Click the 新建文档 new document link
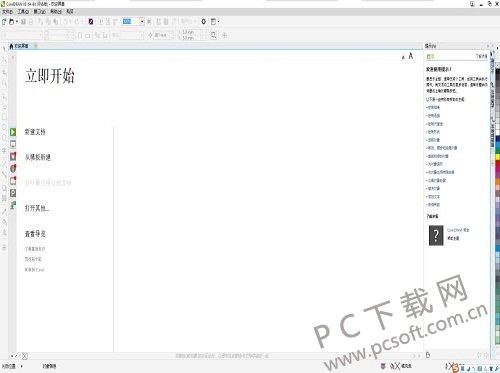This screenshot has height=373, width=500. click(35, 132)
